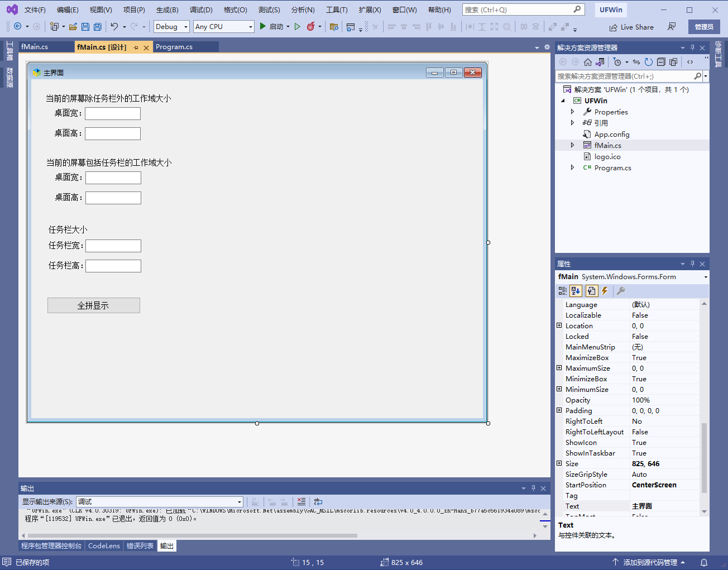Switch to the Program.cs tab
Screen dimensions: 728x570
tap(174, 47)
